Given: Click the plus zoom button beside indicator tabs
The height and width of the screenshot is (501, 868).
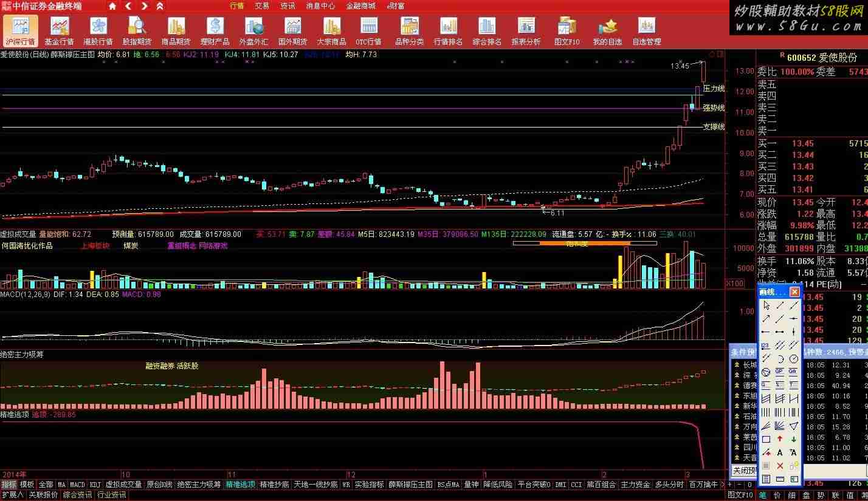Looking at the screenshot, I should [730, 485].
